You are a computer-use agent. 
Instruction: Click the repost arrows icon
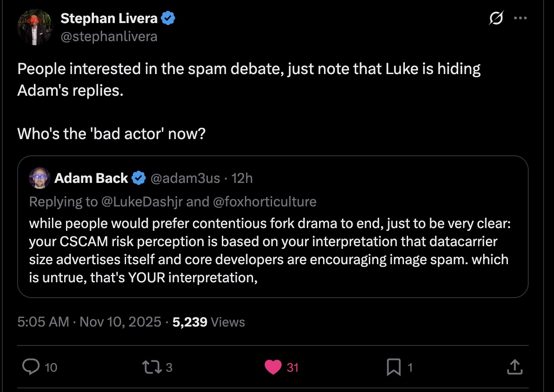[150, 367]
